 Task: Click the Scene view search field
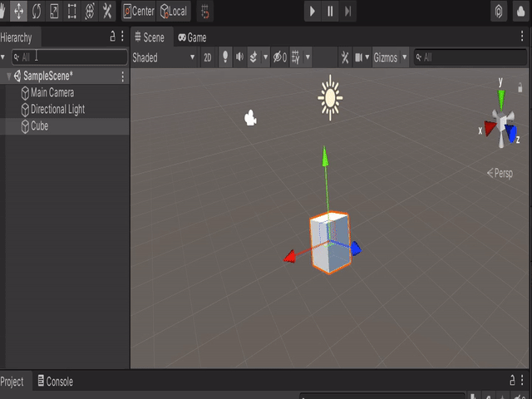click(470, 57)
